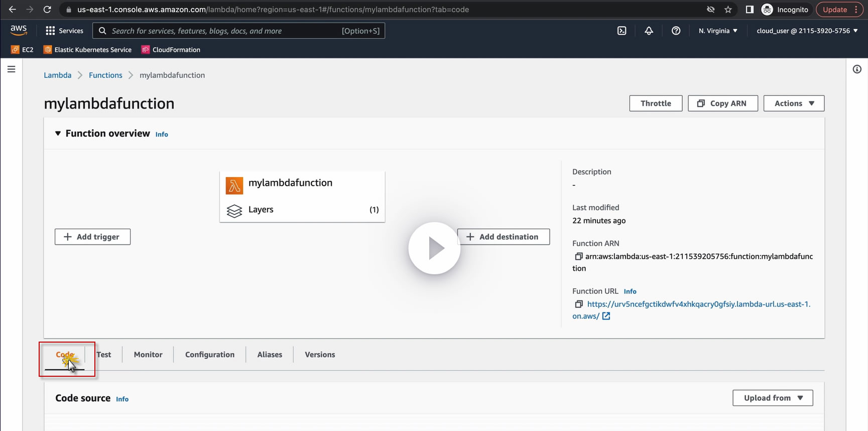Click the Throttle button

pos(656,103)
